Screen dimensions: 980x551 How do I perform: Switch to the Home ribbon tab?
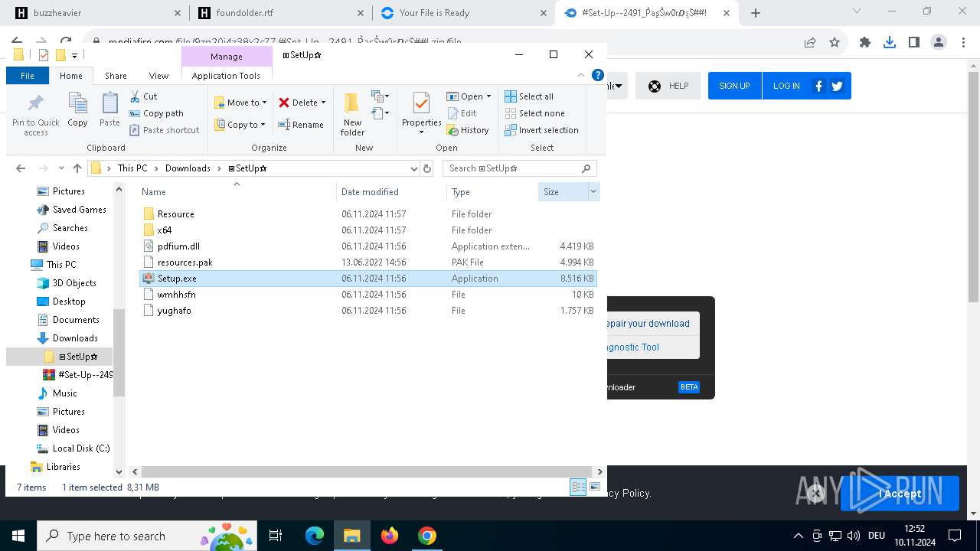point(71,76)
